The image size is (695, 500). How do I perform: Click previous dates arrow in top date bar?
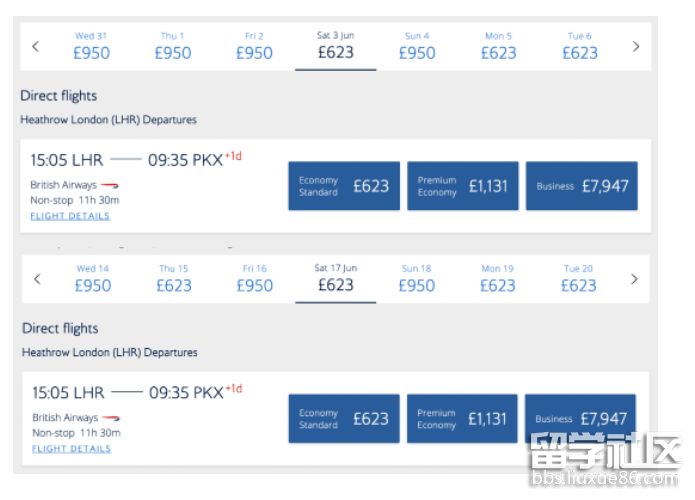[35, 46]
